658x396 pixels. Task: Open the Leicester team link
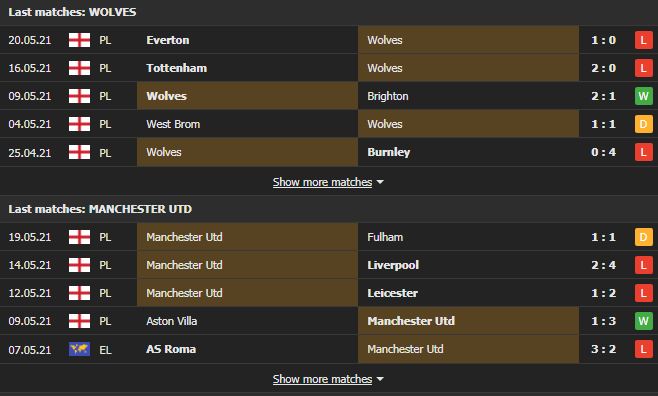[392, 293]
